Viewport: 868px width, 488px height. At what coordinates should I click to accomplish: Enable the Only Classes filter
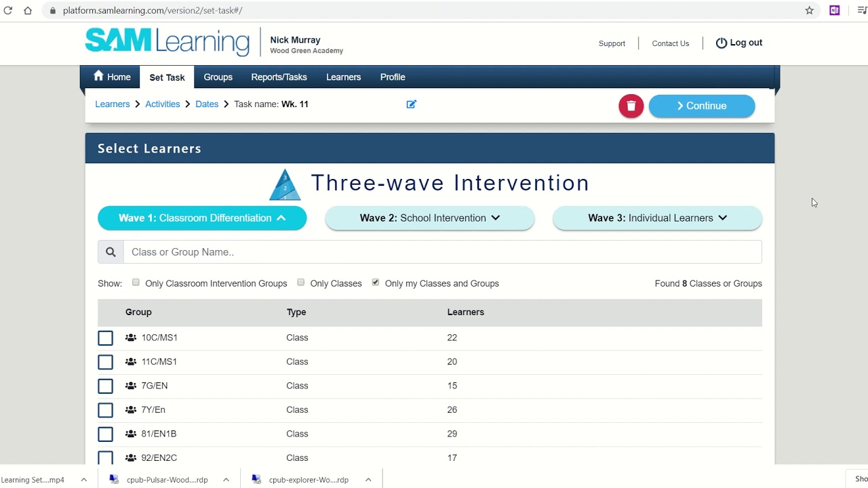(x=301, y=283)
